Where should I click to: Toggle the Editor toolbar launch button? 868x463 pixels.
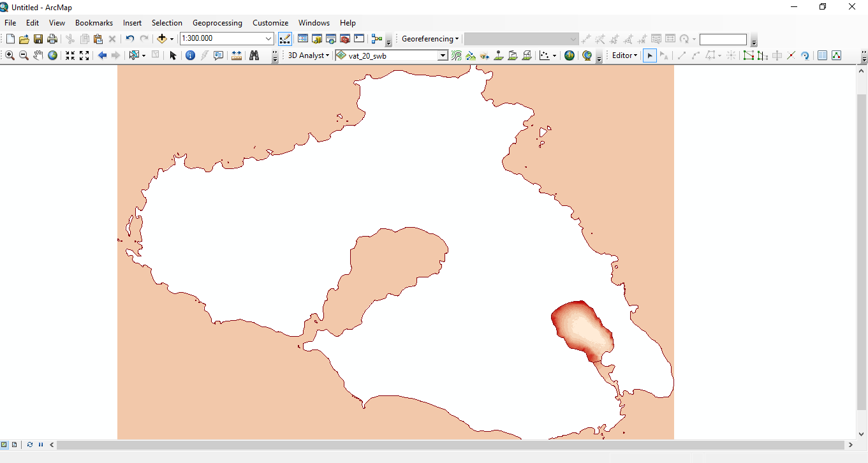(285, 39)
